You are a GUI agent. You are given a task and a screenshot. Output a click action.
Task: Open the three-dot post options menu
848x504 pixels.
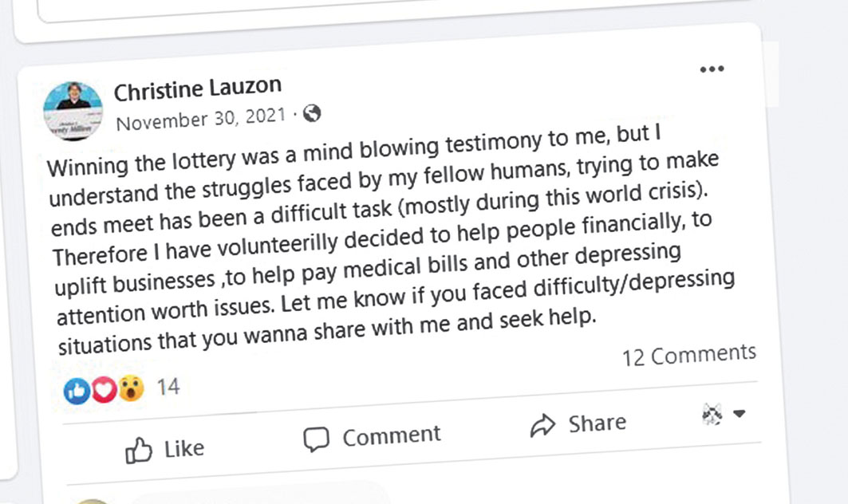coord(711,70)
